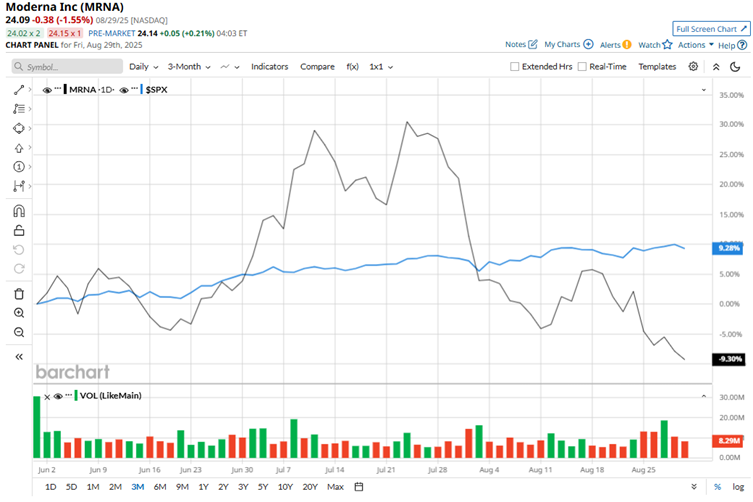Toggle percent scale mode
Image resolution: width=753 pixels, height=502 pixels.
click(717, 487)
